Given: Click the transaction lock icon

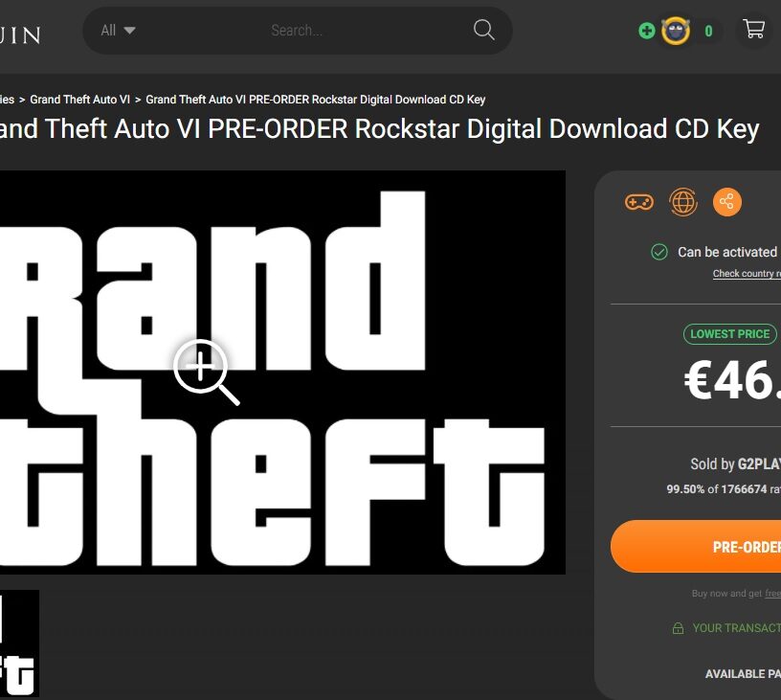Looking at the screenshot, I should (x=678, y=628).
